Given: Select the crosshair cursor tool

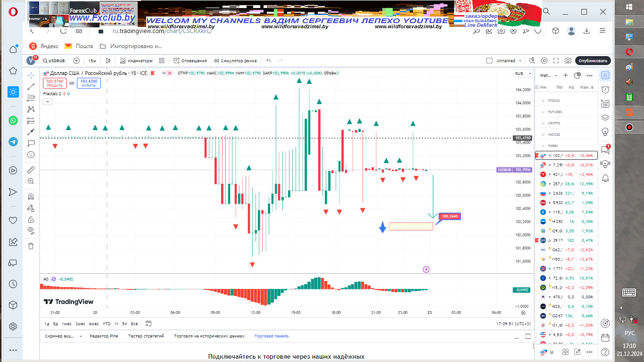Looking at the screenshot, I should (x=31, y=75).
